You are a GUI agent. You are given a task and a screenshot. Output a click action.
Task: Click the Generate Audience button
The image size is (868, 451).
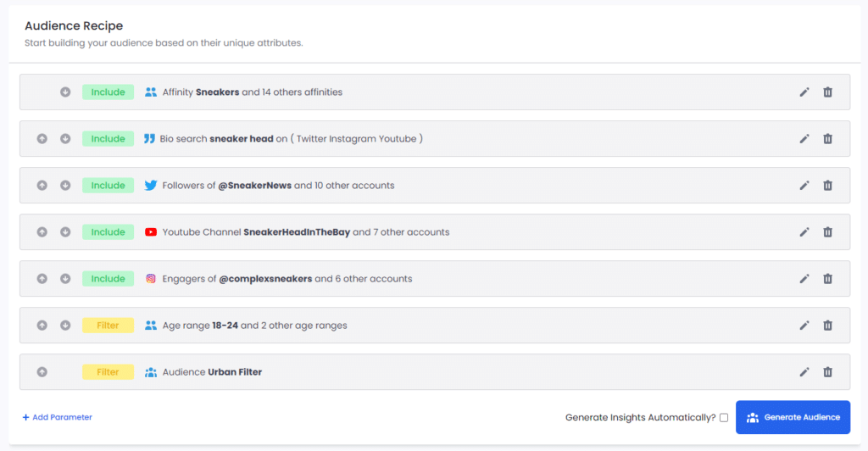[793, 417]
